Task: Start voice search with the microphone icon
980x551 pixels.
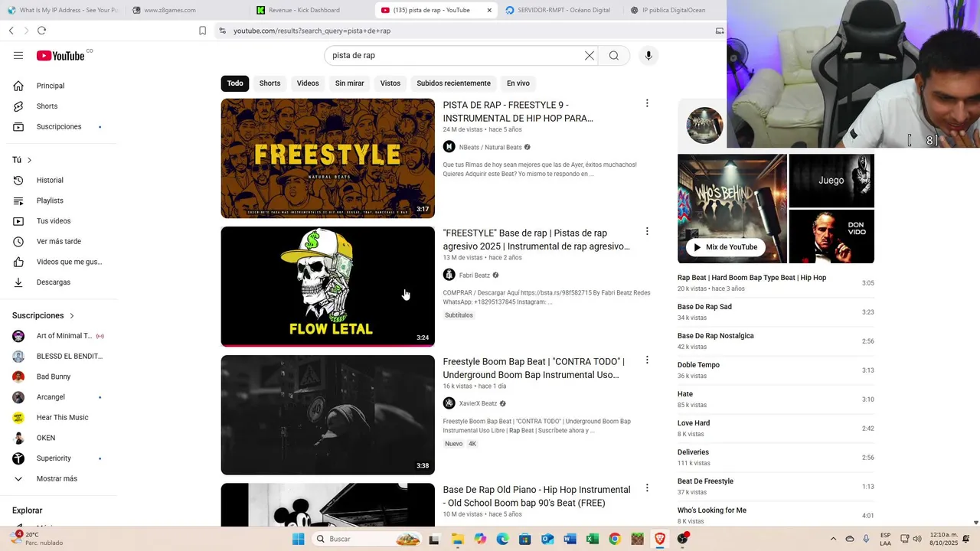Action: pos(648,56)
